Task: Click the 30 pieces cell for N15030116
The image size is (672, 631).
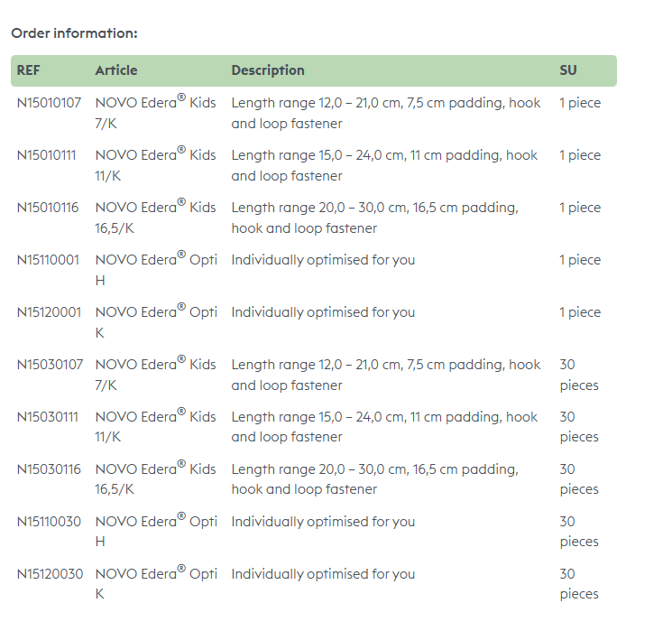Action: tap(578, 479)
